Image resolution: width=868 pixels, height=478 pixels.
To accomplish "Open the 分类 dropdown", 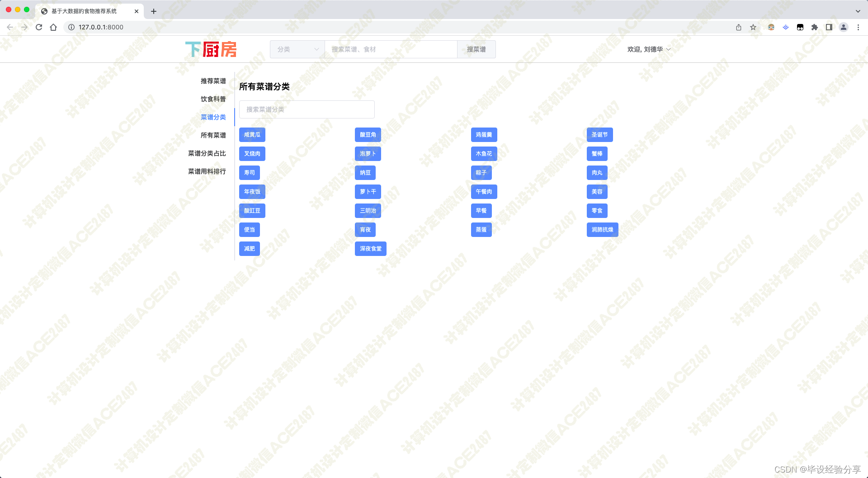I will [297, 49].
